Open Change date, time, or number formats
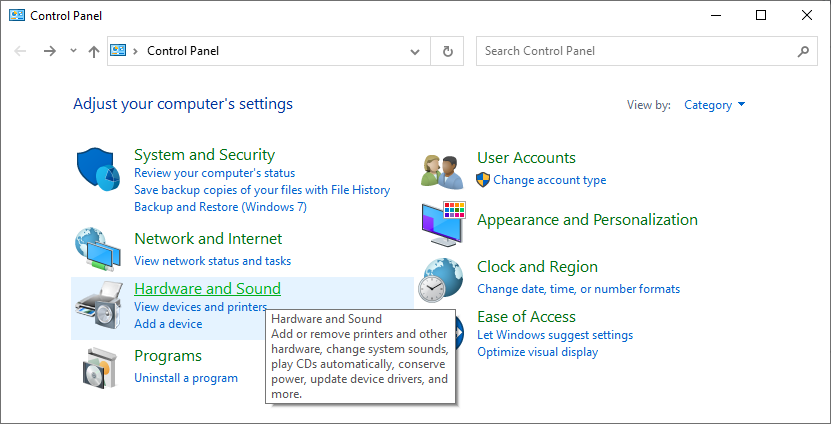The height and width of the screenshot is (424, 831). pyautogui.click(x=578, y=289)
